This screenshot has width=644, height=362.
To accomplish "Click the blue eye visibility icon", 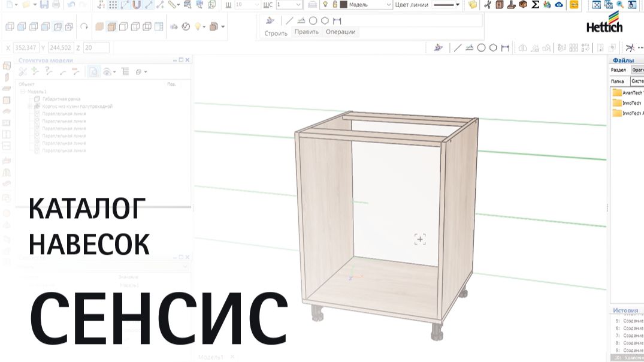I will (559, 5).
